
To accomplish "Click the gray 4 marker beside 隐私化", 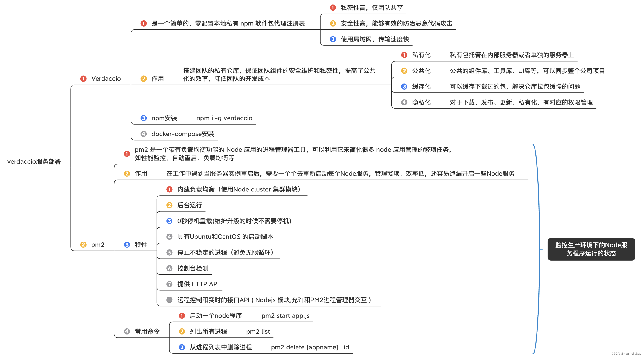I will click(404, 102).
